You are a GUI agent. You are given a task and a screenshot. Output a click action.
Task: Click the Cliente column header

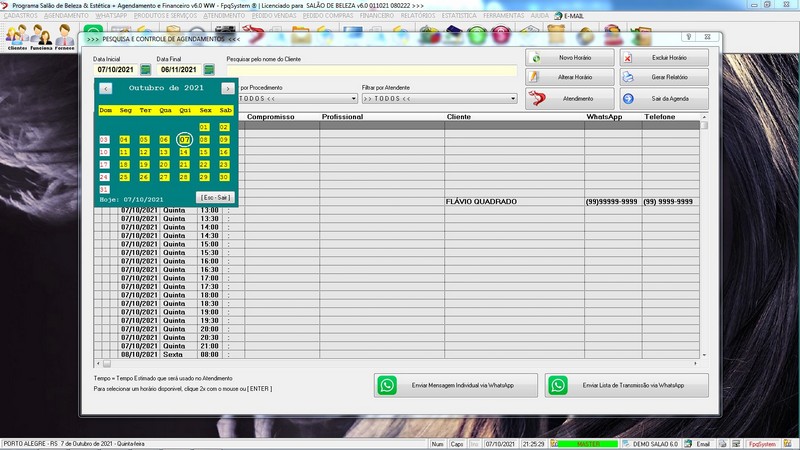(459, 117)
